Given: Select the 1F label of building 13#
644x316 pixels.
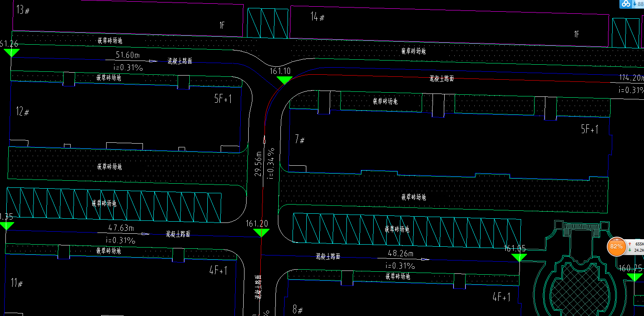Looking at the screenshot, I should coord(222,25).
